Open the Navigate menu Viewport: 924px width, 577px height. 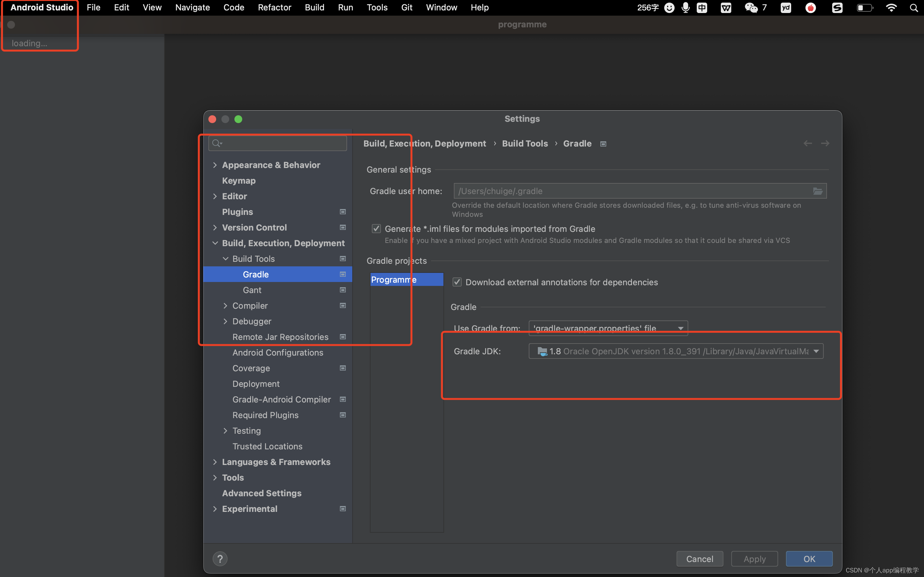192,7
